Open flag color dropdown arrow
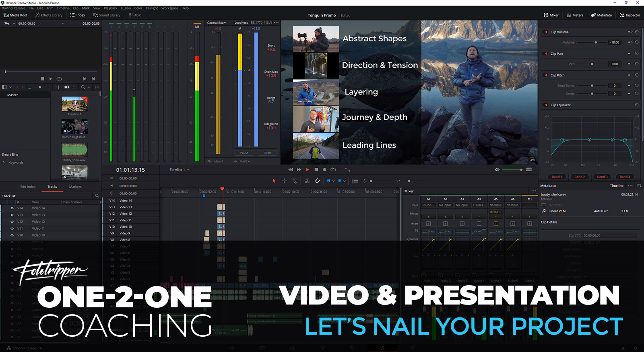 [333, 181]
